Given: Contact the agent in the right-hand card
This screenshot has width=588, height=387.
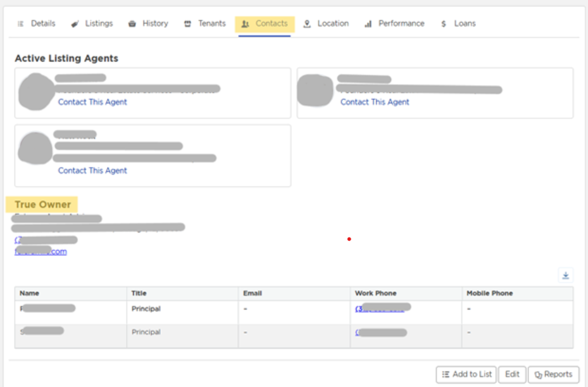Looking at the screenshot, I should (x=375, y=102).
